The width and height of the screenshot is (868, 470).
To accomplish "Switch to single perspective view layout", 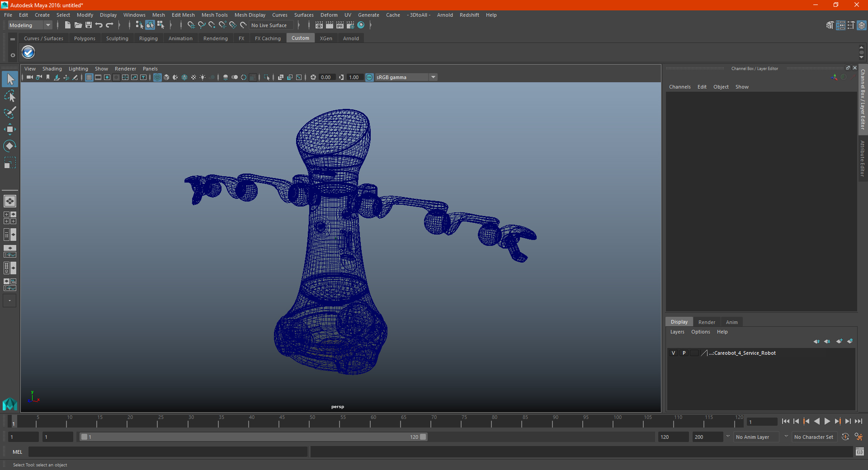I will pos(9,201).
